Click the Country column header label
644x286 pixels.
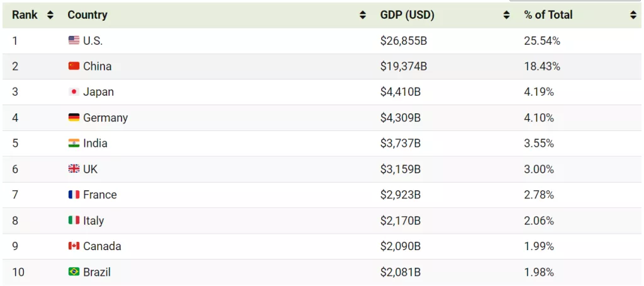87,14
